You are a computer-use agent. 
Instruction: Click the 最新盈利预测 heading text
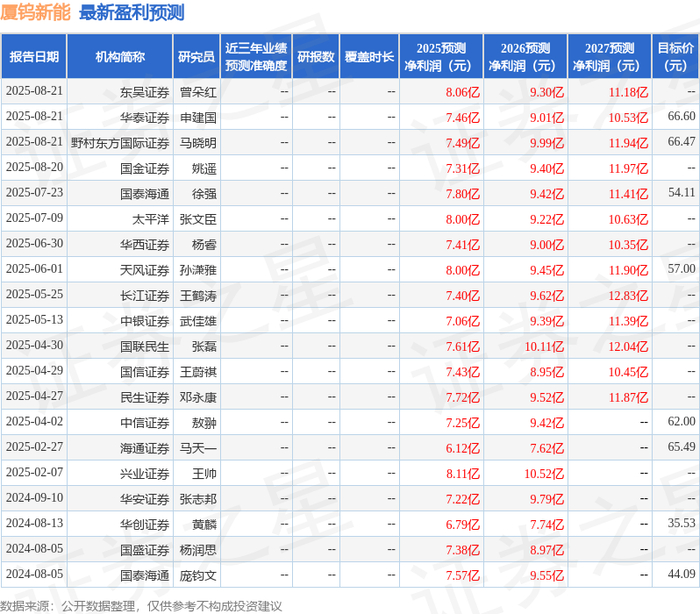[132, 12]
